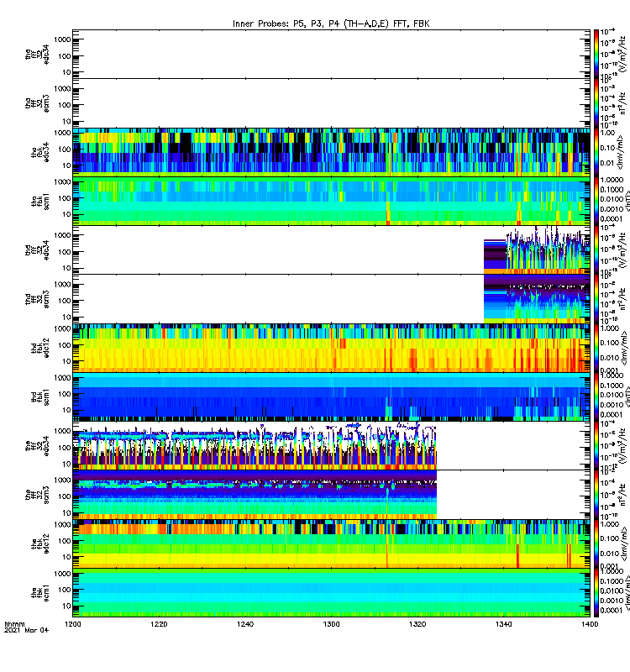Select the 'thd fff 32 scm3' panel label
This screenshot has width=630, height=672.
tap(37, 299)
